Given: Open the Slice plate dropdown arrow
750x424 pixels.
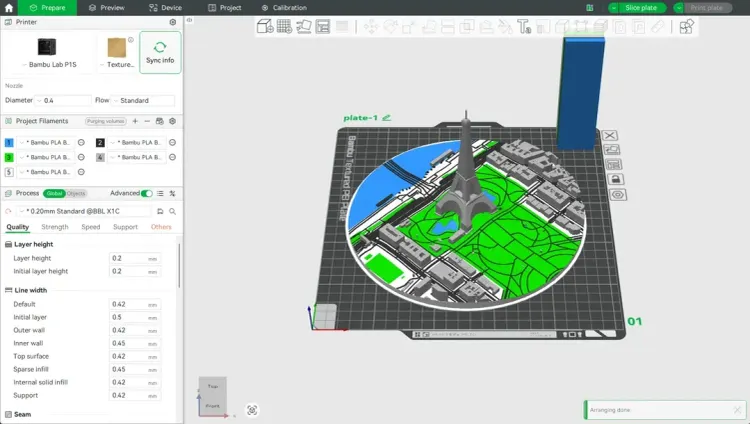Looking at the screenshot, I should [614, 8].
